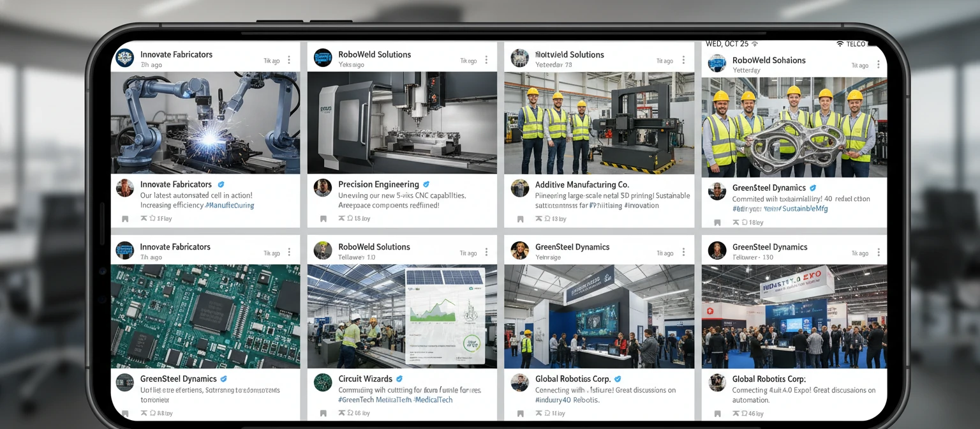This screenshot has width=980, height=429.
Task: Toggle bookmark on the RoboWeld Solutions CNC post
Action: pyautogui.click(x=324, y=218)
